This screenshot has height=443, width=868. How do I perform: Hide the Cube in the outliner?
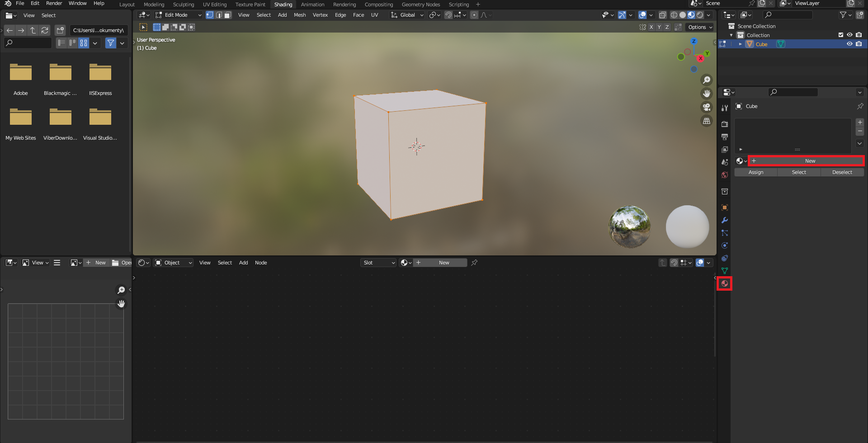849,44
